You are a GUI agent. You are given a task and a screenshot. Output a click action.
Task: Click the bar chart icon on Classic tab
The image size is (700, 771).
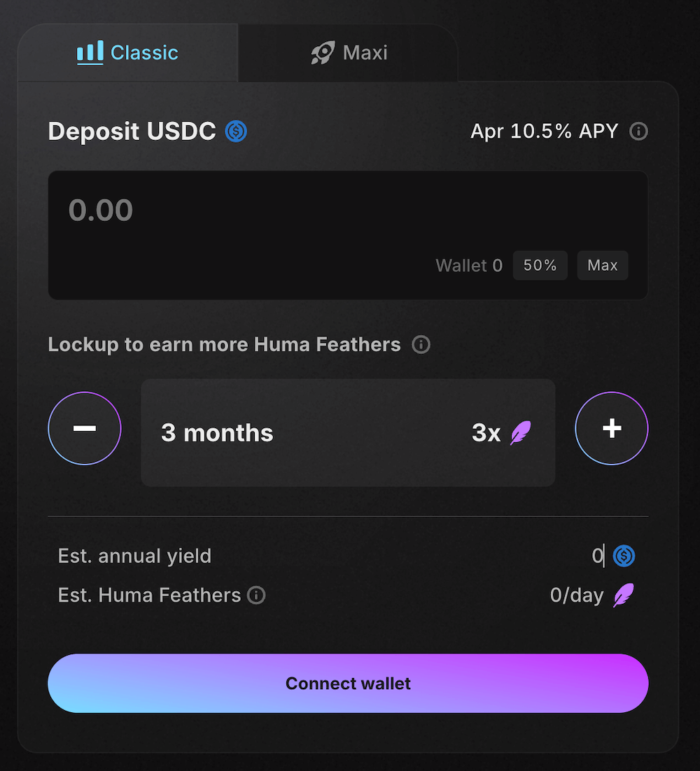pyautogui.click(x=90, y=53)
